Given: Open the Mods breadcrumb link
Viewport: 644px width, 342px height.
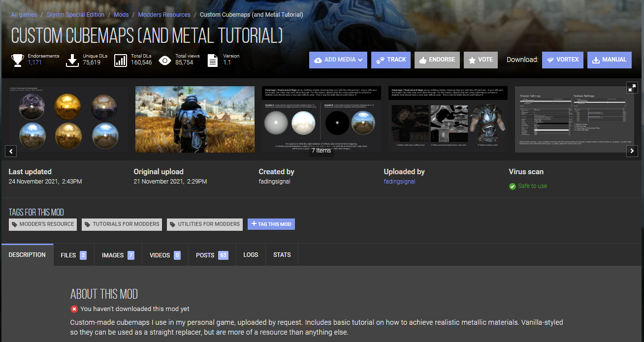Looking at the screenshot, I should [121, 15].
